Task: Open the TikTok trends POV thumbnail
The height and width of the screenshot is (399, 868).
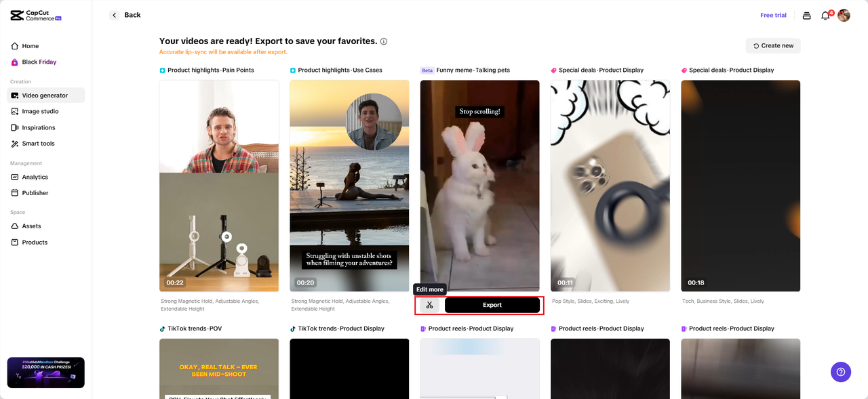Action: click(x=219, y=369)
